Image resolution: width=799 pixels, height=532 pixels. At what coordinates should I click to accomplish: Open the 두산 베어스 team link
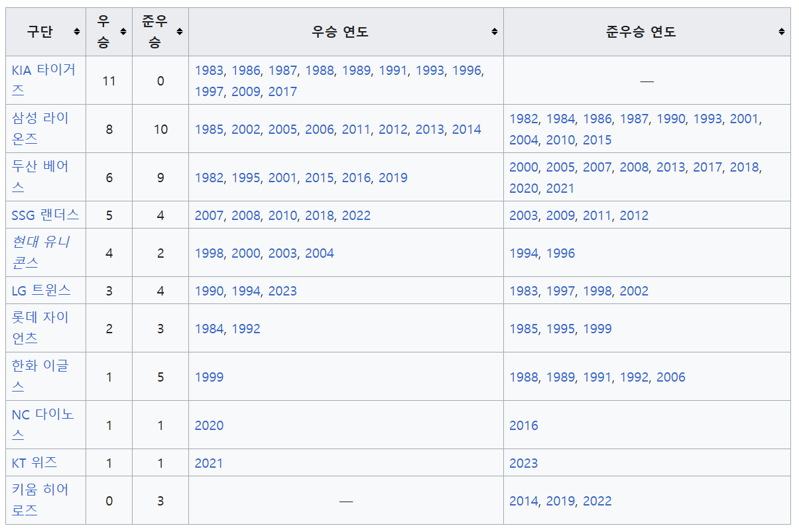40,177
